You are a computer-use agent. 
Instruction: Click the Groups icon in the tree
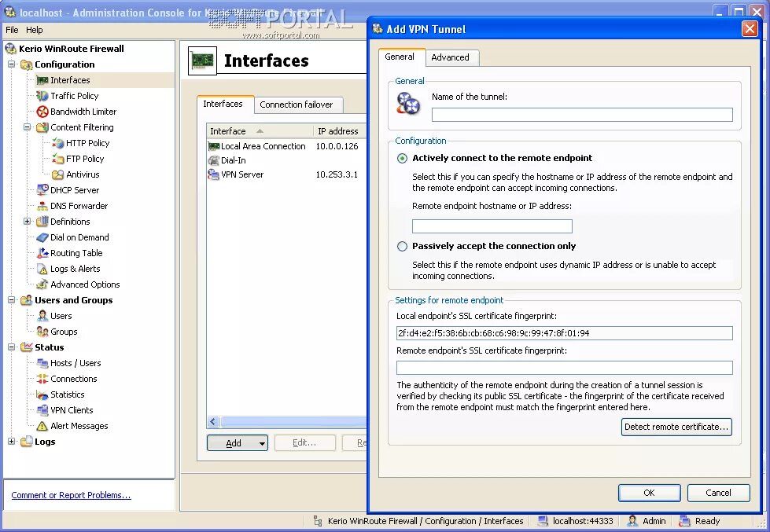click(42, 332)
